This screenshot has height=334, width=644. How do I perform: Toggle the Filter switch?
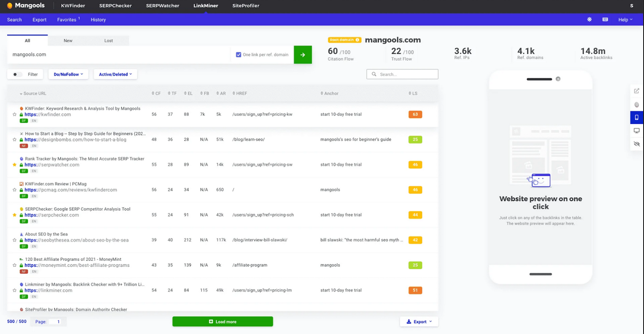click(17, 74)
